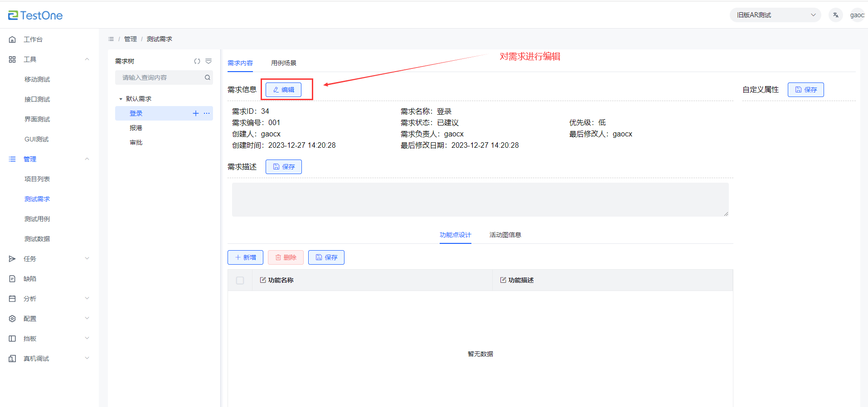Select the 报港 requirement in the tree
Image resolution: width=868 pixels, height=407 pixels.
pos(136,128)
